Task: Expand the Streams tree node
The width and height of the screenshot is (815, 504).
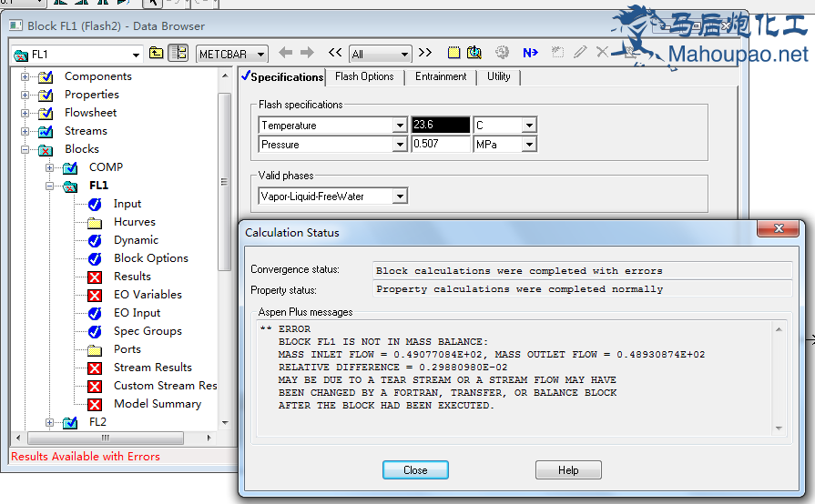Action: tap(25, 131)
